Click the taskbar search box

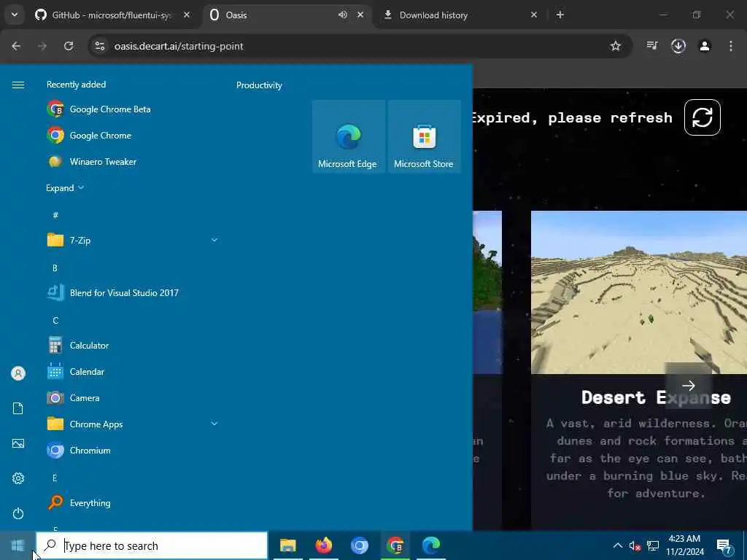[x=152, y=545]
